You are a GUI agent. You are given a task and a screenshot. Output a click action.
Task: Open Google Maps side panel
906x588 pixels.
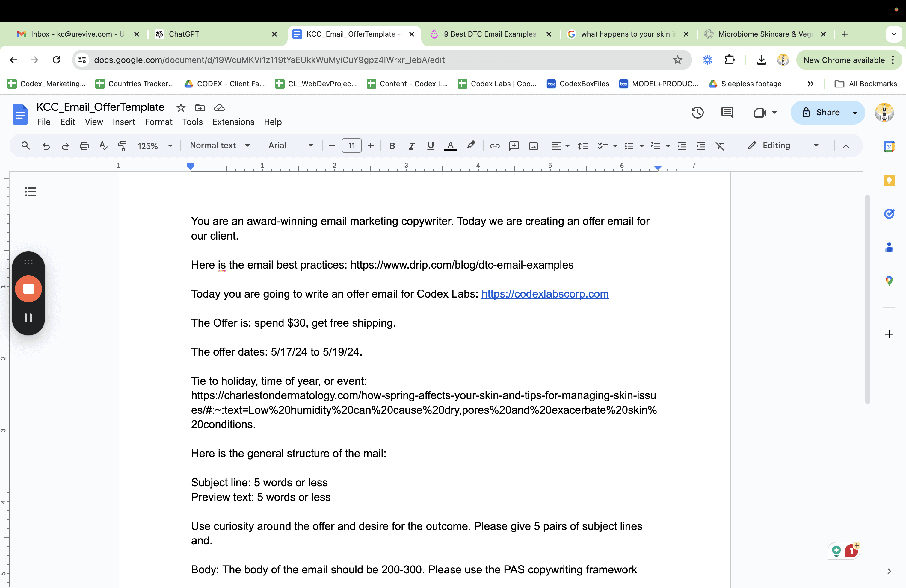coord(889,281)
